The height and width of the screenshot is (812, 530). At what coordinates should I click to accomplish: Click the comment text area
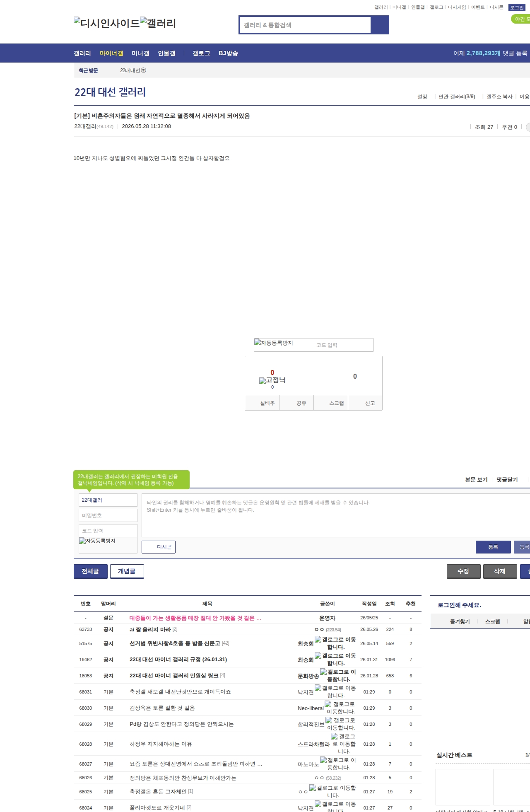(x=336, y=515)
